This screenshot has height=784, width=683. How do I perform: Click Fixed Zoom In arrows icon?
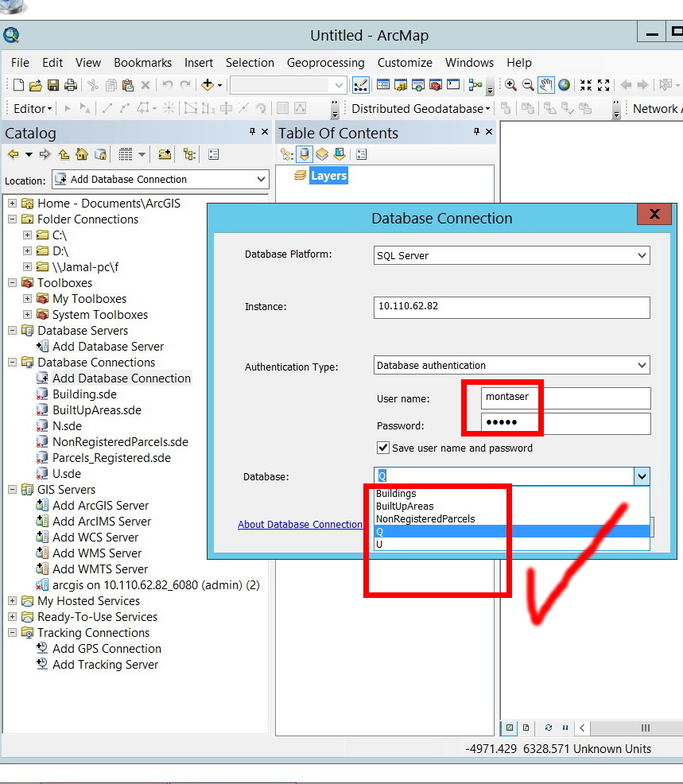point(586,85)
